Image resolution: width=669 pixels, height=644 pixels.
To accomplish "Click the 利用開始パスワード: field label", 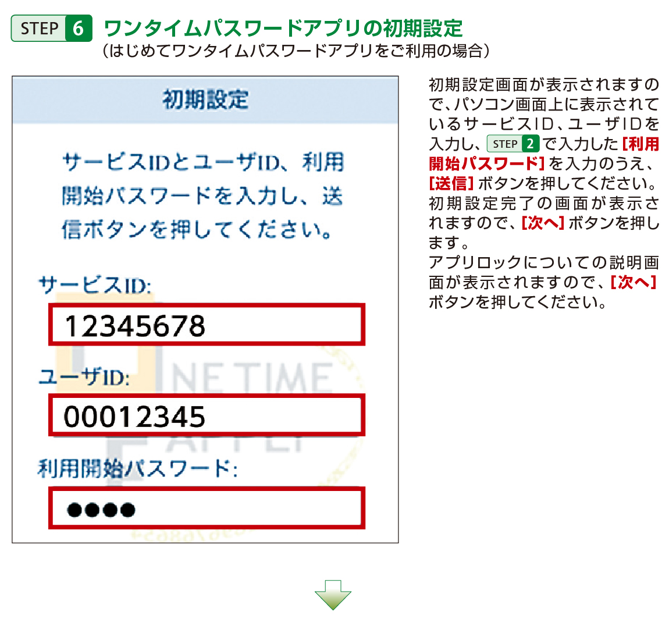I will (137, 468).
